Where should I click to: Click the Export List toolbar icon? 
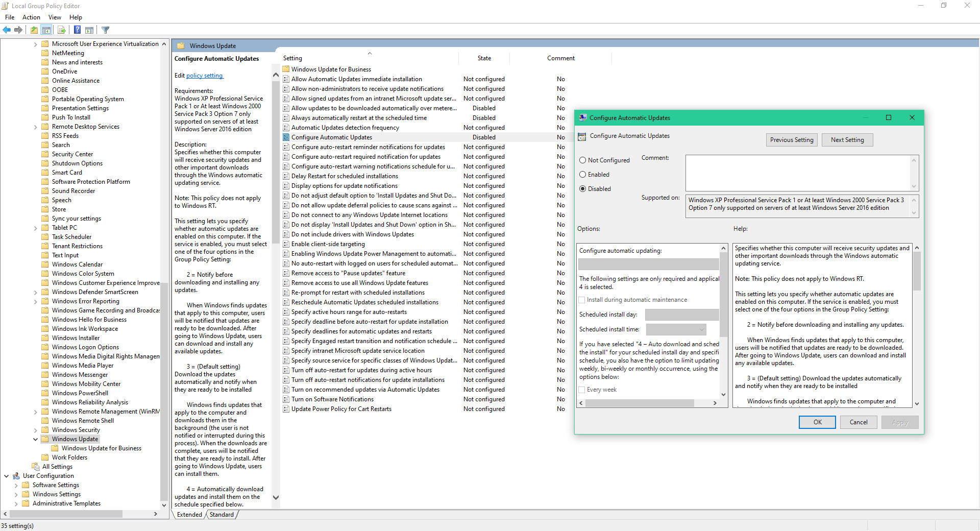[x=62, y=30]
